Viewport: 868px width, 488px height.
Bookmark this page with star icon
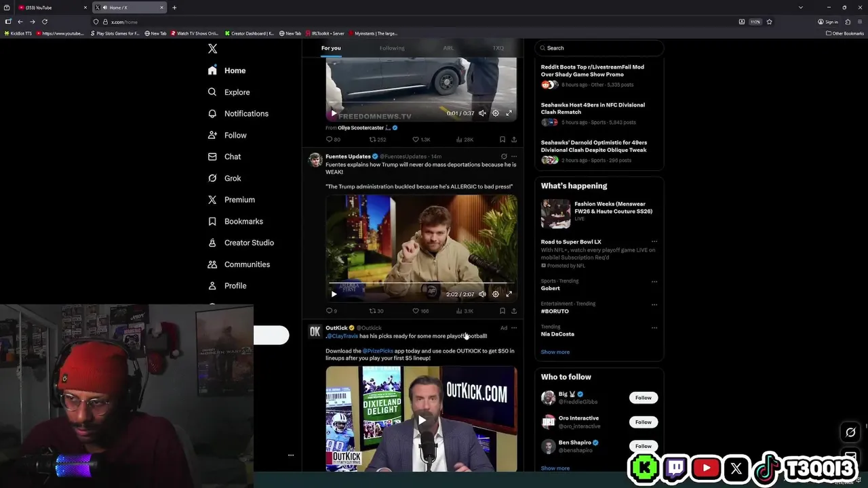[x=769, y=22]
